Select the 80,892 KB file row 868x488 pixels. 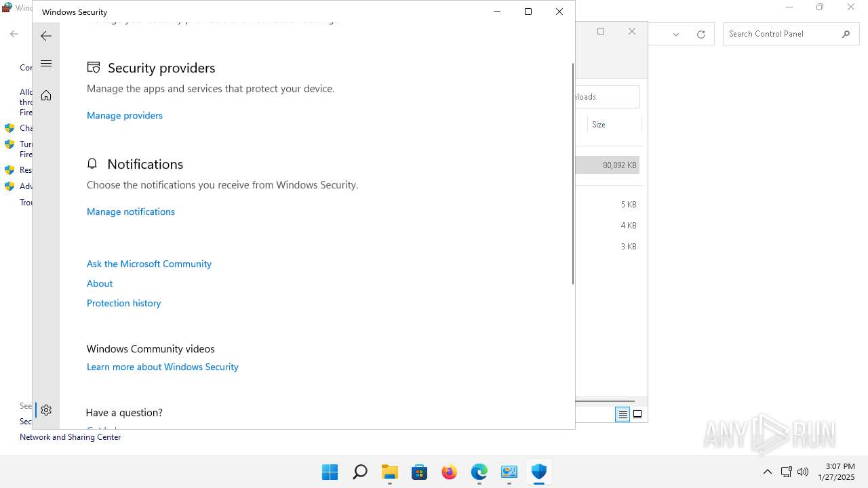click(x=608, y=165)
